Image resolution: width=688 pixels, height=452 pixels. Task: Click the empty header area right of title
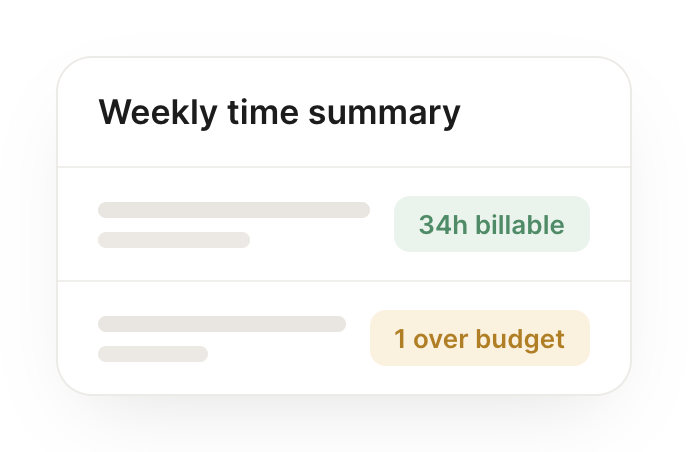point(544,112)
